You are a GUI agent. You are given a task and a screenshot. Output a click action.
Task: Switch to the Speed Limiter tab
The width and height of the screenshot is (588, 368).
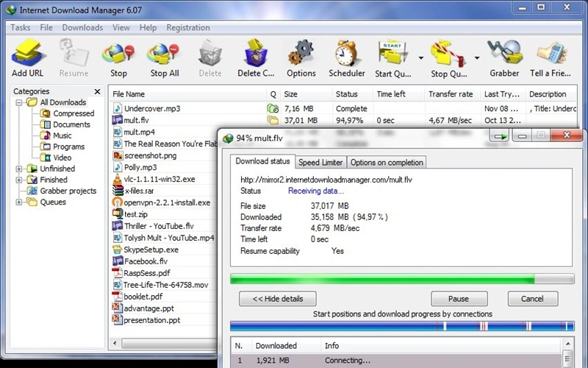pos(320,162)
